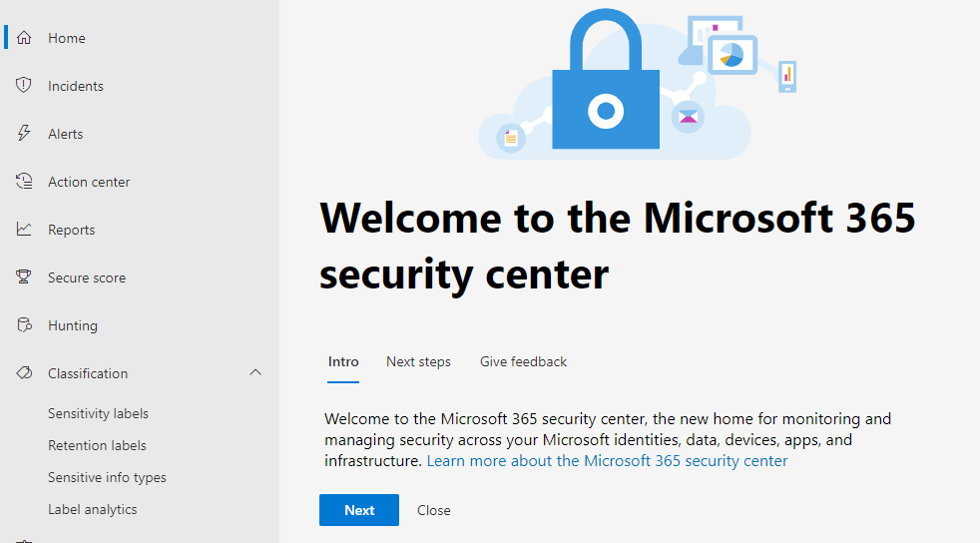Open the Hunting database search icon
The height and width of the screenshot is (543, 980).
[x=24, y=325]
